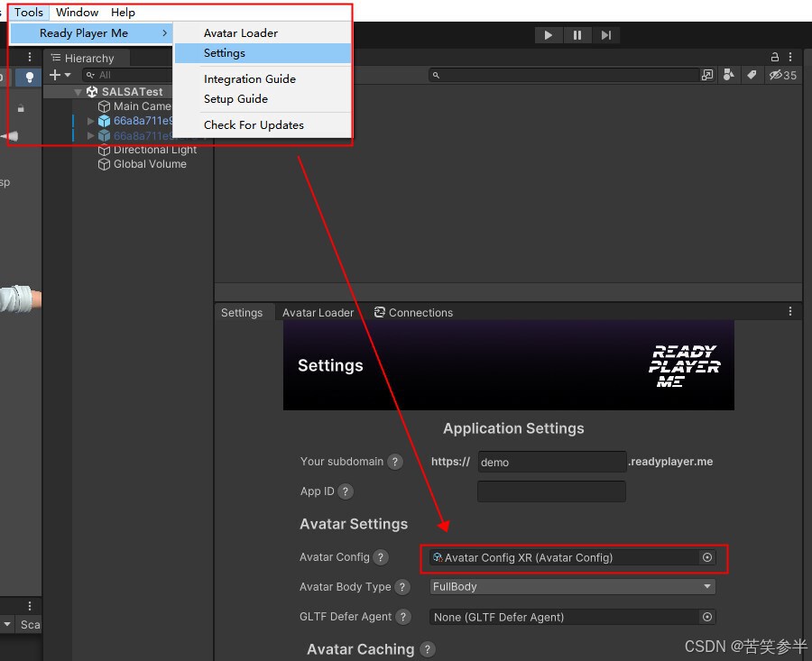Click the tag label icon in the toolbar
This screenshot has height=661, width=812.
click(x=752, y=76)
